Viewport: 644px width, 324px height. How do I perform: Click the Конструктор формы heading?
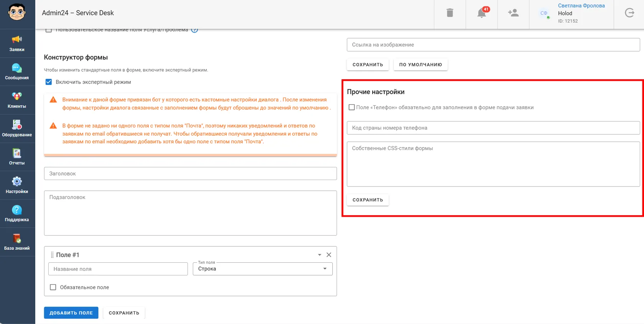point(76,57)
